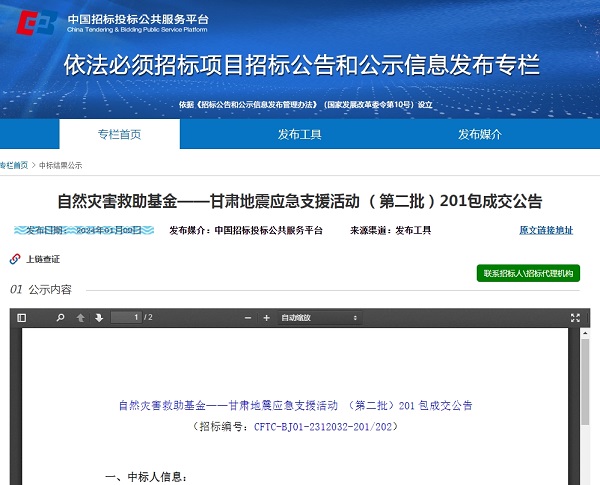This screenshot has width=600, height=485.
Task: Click the PDF page number field
Action: [125, 318]
